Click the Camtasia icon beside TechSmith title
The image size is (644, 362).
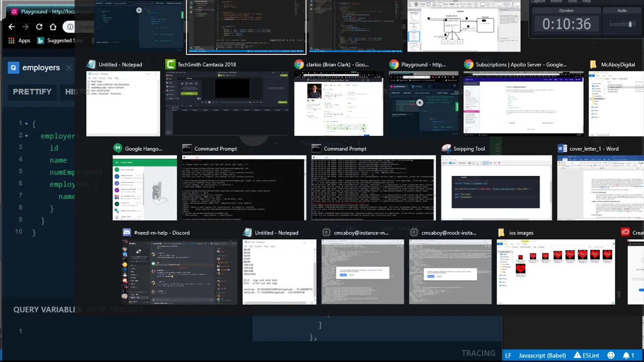coord(170,64)
